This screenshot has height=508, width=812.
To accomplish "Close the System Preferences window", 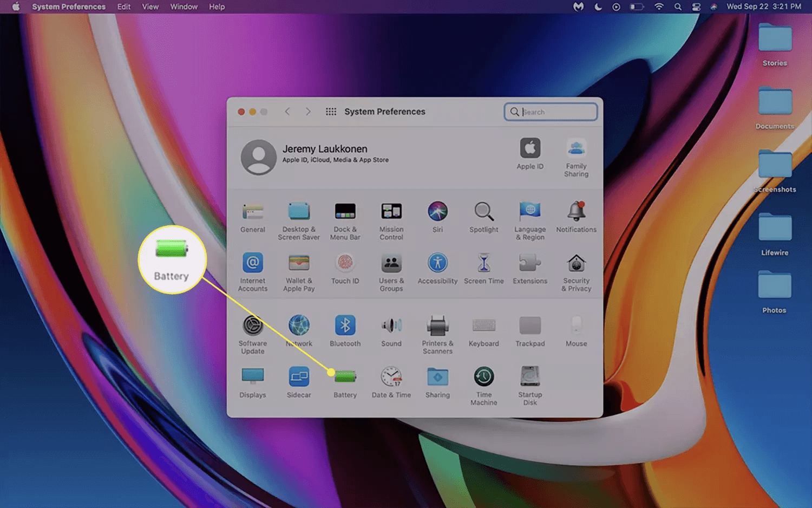I will coord(241,112).
